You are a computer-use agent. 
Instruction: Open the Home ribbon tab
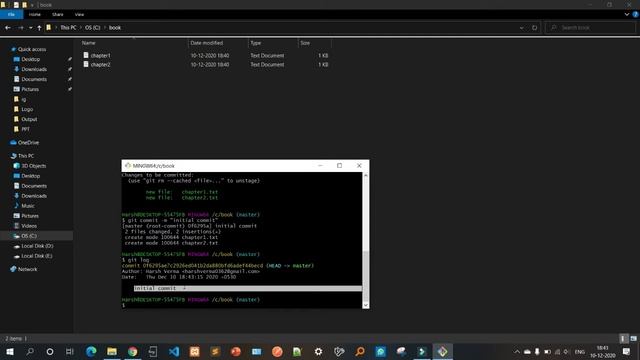[35, 14]
